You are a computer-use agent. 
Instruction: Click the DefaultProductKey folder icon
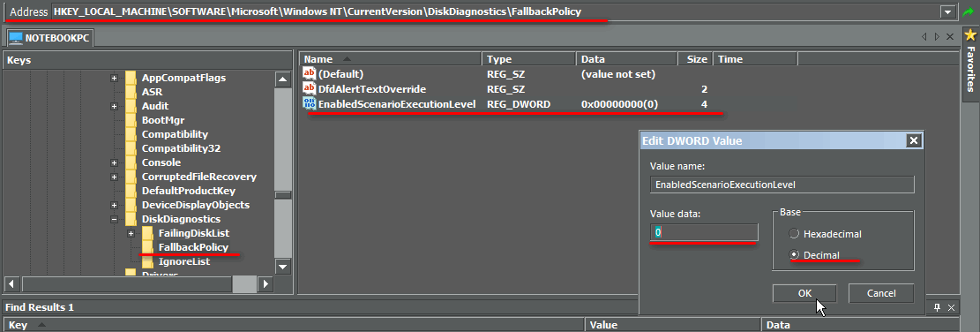pyautogui.click(x=131, y=191)
